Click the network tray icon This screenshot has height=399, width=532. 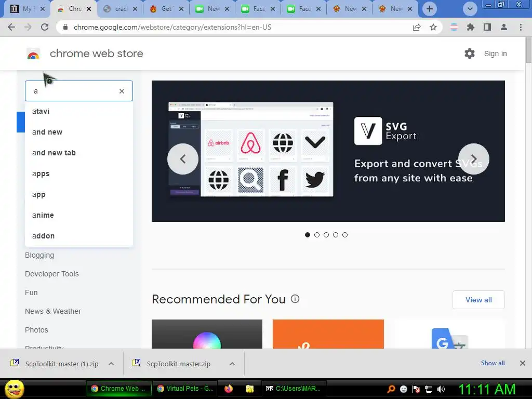(429, 389)
